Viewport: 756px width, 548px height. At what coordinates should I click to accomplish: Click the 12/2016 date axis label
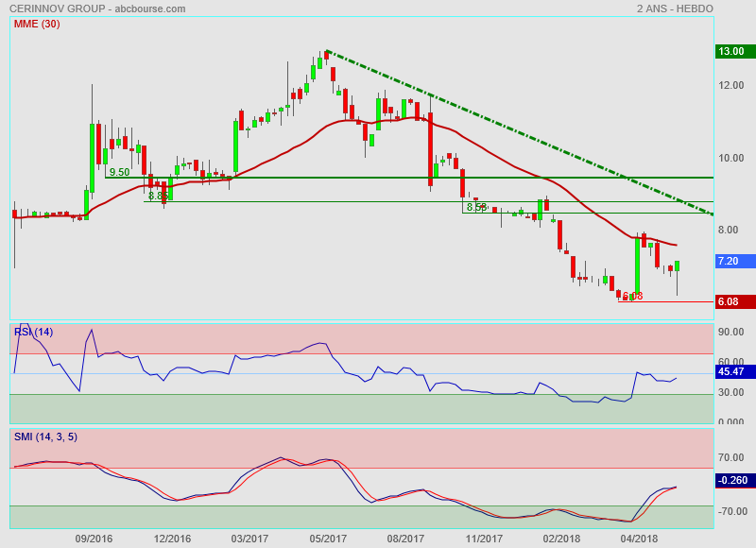coord(172,539)
